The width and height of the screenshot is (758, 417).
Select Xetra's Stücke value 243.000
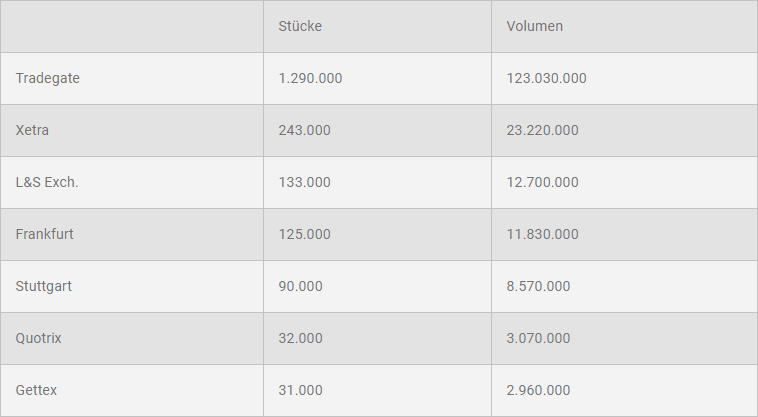click(x=305, y=130)
